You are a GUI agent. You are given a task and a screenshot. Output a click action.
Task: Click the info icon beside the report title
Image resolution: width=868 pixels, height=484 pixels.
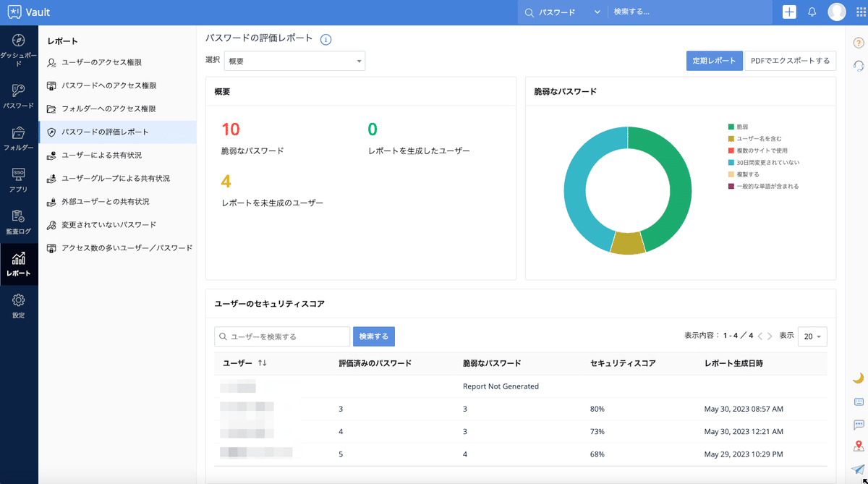325,40
